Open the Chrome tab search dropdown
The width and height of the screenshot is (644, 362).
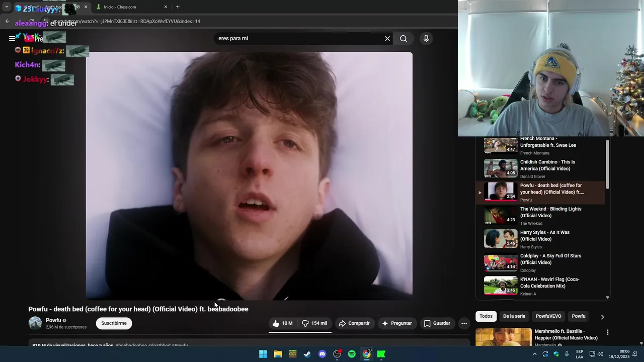point(7,7)
